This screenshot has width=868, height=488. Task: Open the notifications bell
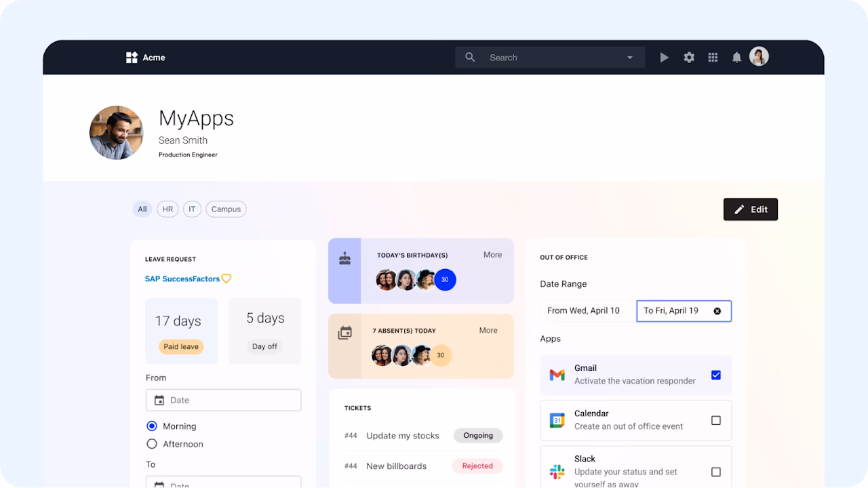point(736,57)
